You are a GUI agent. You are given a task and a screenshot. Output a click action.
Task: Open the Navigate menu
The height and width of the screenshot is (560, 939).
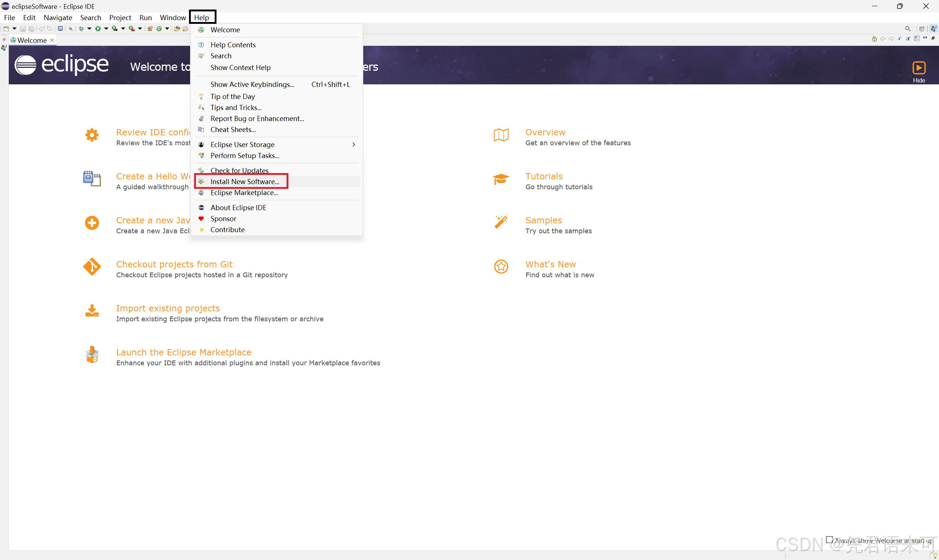58,17
